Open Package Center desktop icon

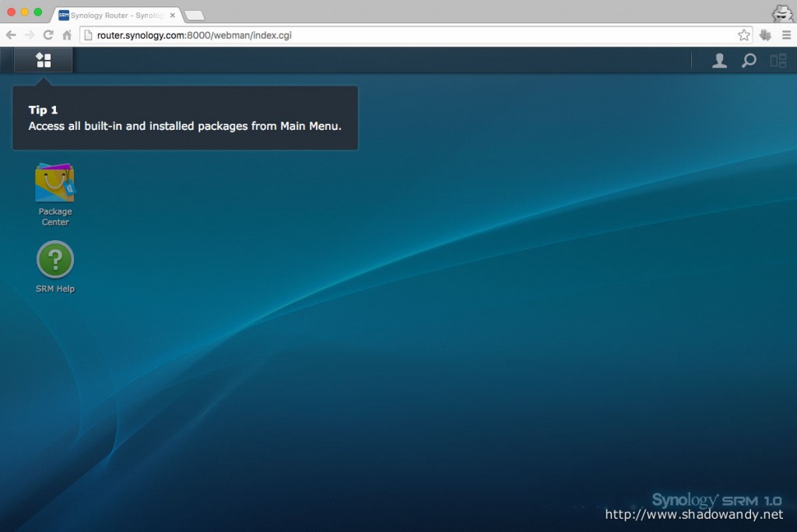tap(55, 194)
